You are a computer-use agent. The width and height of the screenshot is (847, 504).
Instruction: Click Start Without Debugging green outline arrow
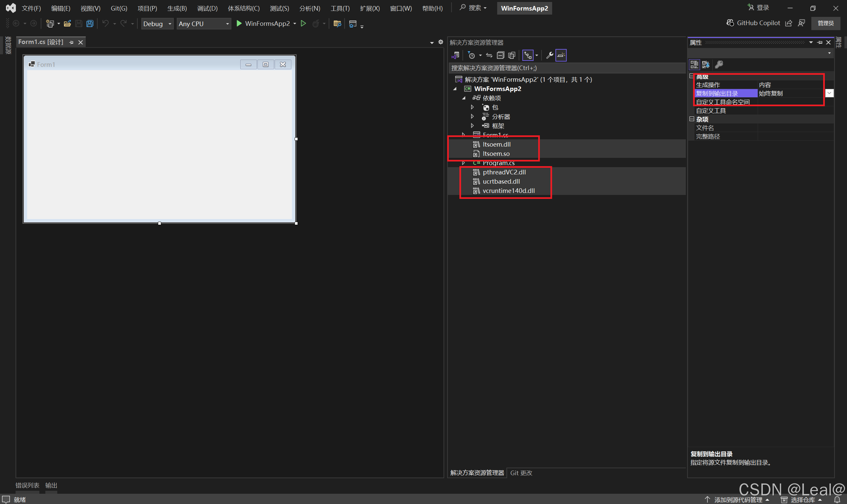(304, 23)
